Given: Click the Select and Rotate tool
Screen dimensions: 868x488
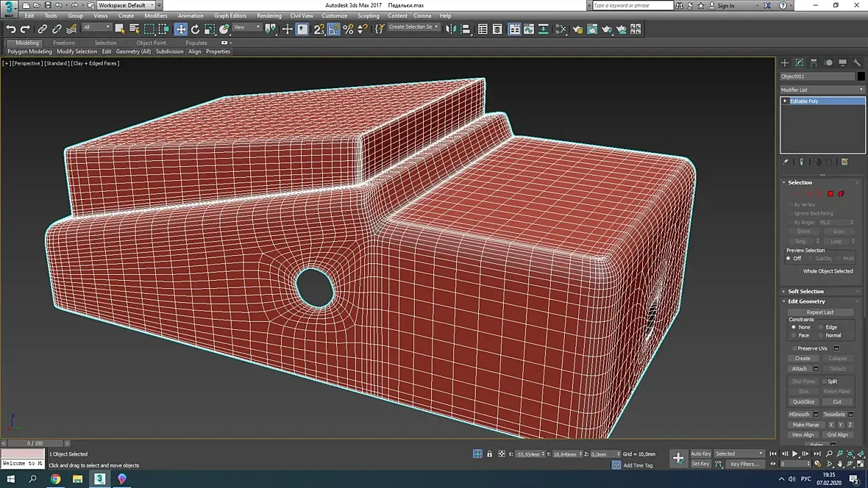Looking at the screenshot, I should pyautogui.click(x=195, y=29).
